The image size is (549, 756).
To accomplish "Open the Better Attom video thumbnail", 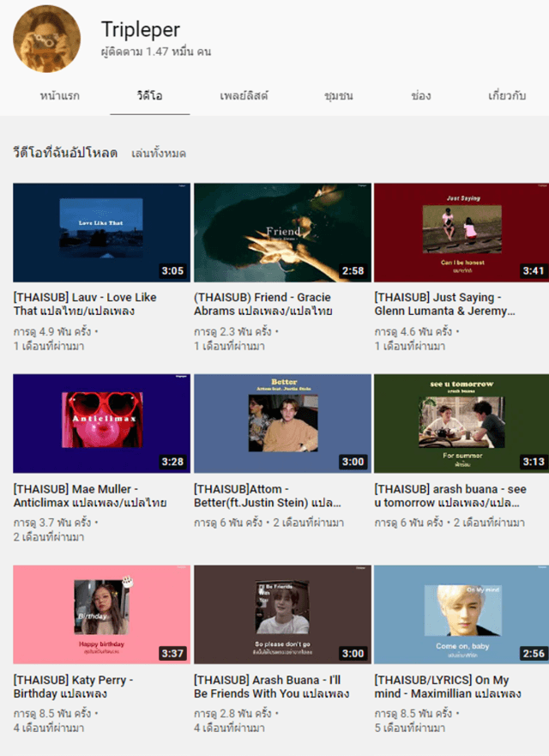I will click(282, 423).
